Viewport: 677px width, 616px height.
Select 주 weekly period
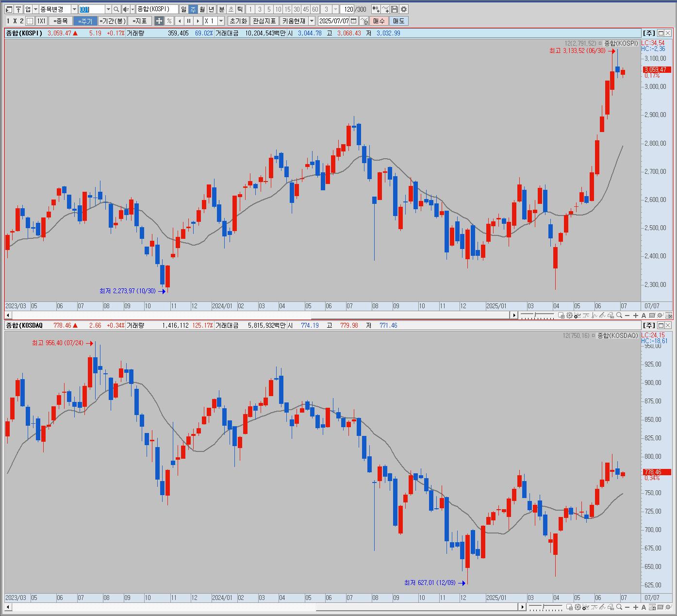[193, 9]
